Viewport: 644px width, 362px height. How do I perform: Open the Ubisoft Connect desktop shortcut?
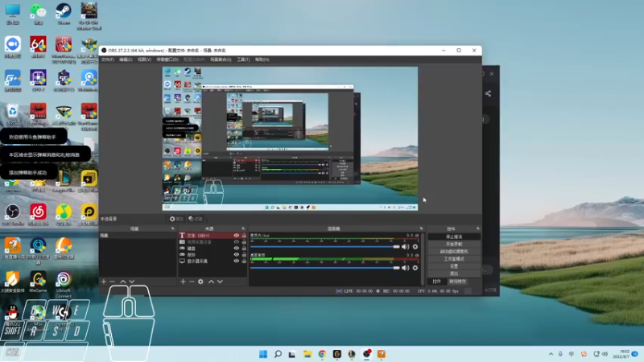(64, 284)
